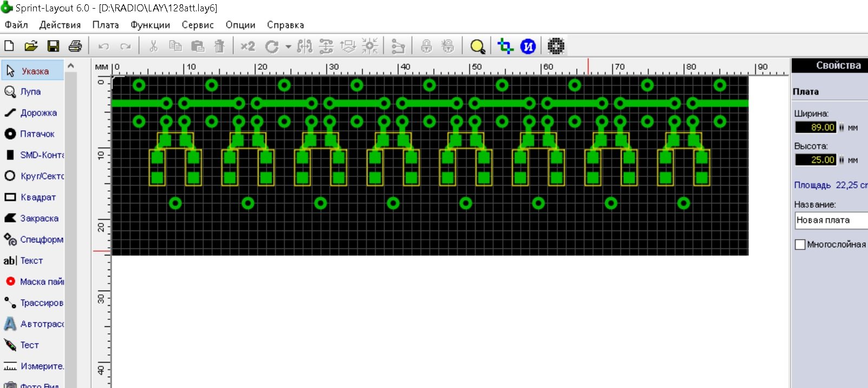Select the Маска пайки tool

[33, 282]
